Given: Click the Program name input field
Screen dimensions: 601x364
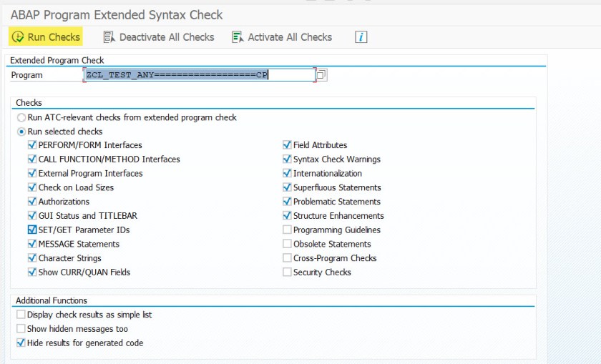Looking at the screenshot, I should [x=199, y=75].
